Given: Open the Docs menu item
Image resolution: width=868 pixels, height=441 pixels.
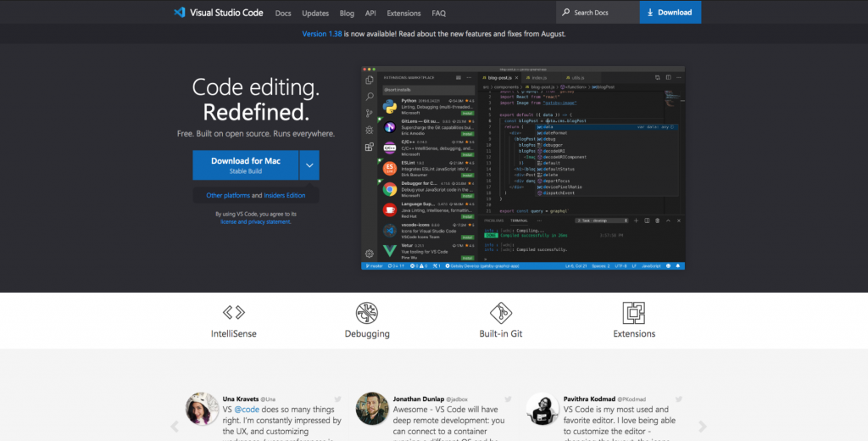Looking at the screenshot, I should point(283,14).
